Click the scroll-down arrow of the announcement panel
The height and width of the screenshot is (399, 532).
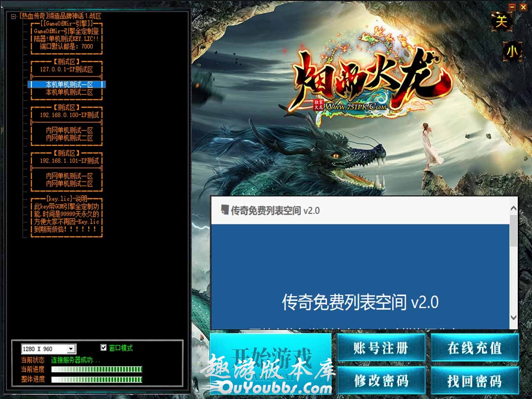point(513,317)
